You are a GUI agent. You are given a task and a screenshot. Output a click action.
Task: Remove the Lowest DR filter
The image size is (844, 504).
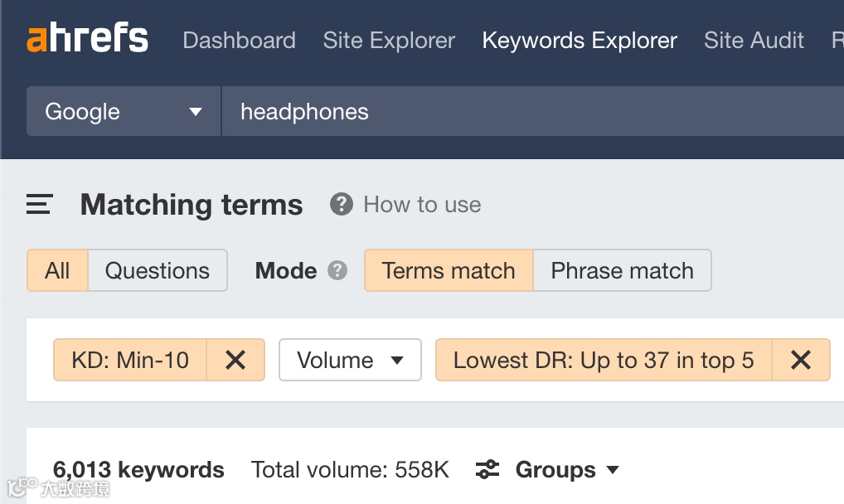(801, 360)
